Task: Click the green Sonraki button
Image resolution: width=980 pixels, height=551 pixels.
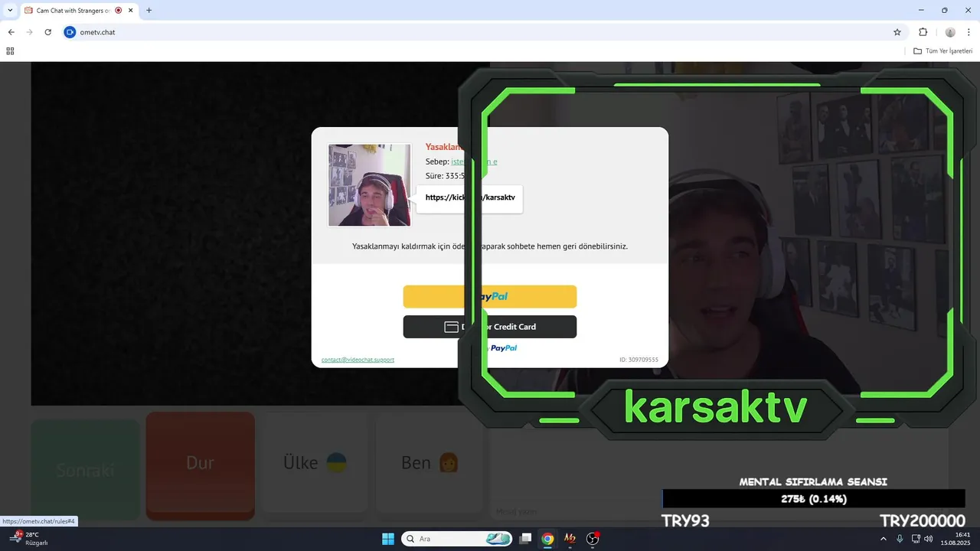Action: pos(85,469)
